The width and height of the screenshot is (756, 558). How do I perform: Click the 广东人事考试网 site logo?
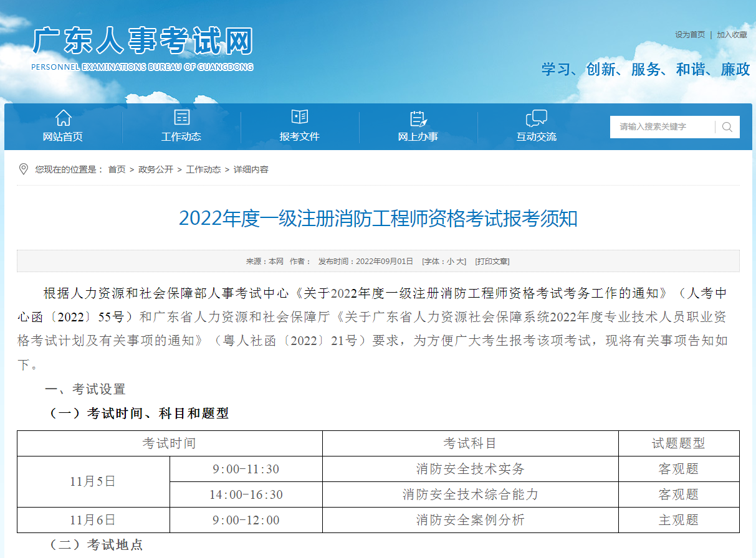[143, 48]
